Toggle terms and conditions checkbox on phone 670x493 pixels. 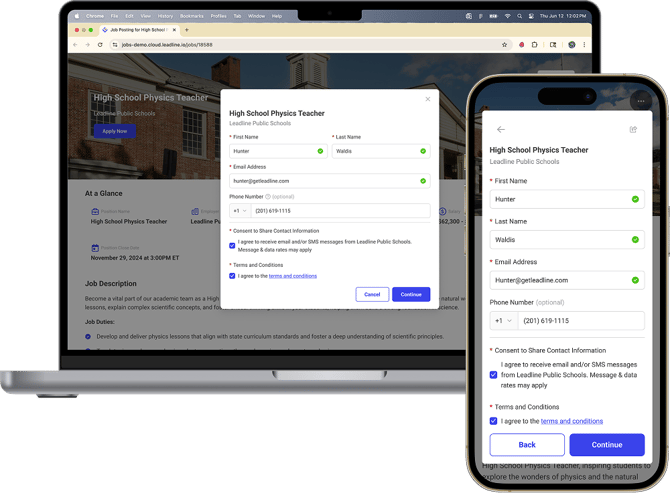pos(494,421)
